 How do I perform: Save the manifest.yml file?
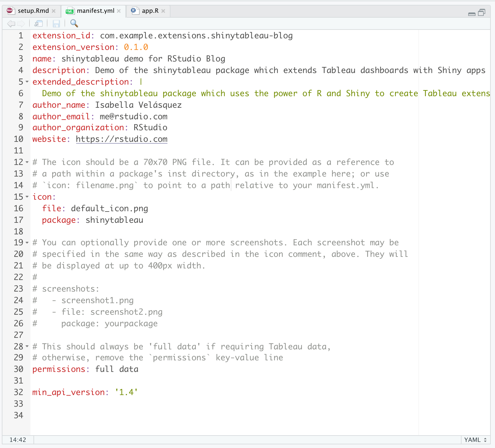(56, 23)
